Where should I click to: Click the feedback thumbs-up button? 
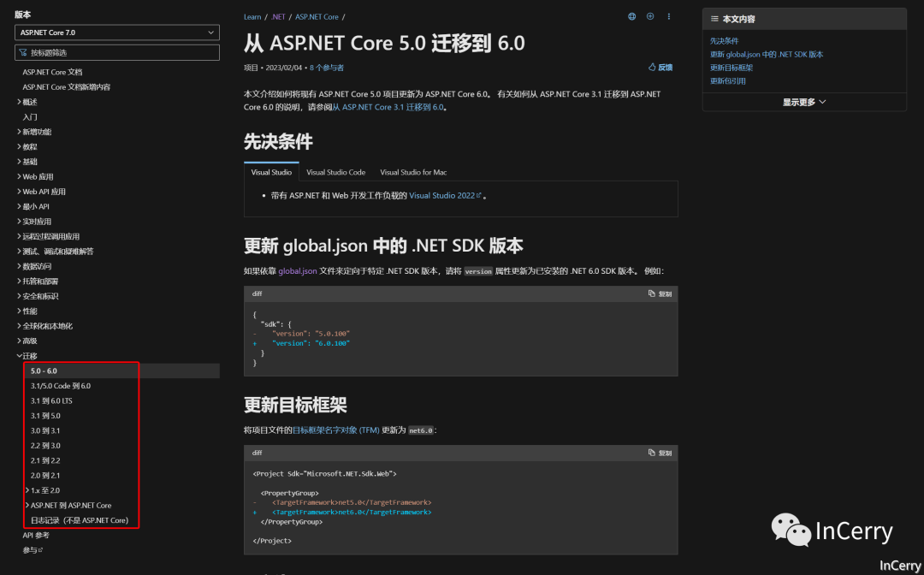(x=660, y=68)
